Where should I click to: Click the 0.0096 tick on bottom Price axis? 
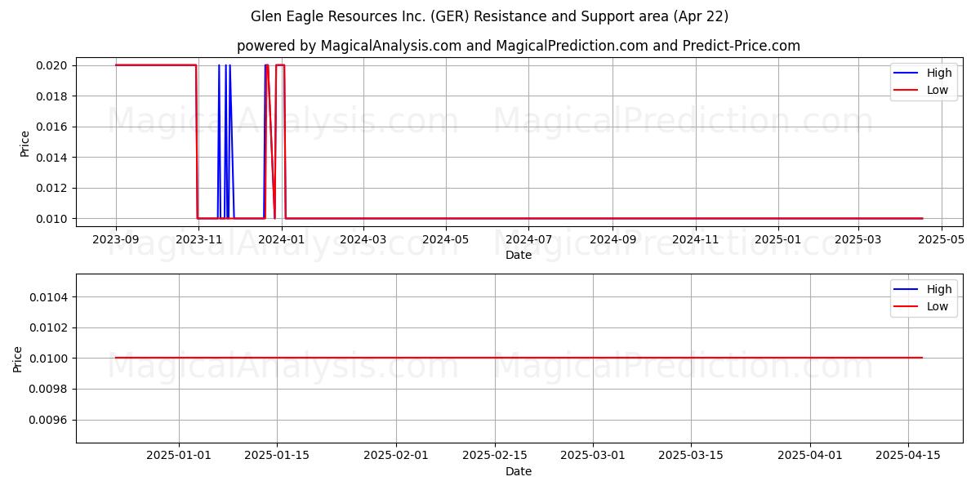pyautogui.click(x=48, y=420)
